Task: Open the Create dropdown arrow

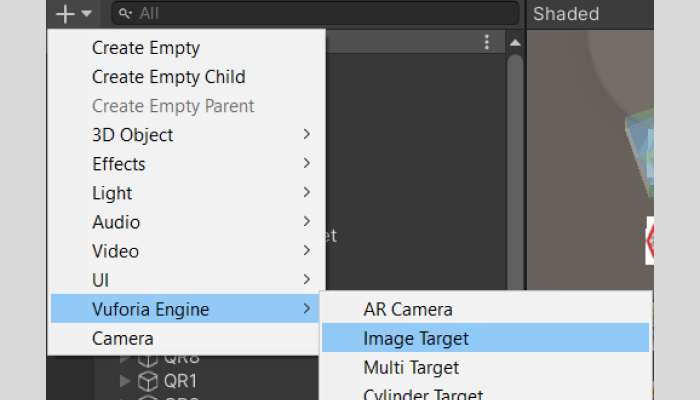Action: pyautogui.click(x=87, y=14)
